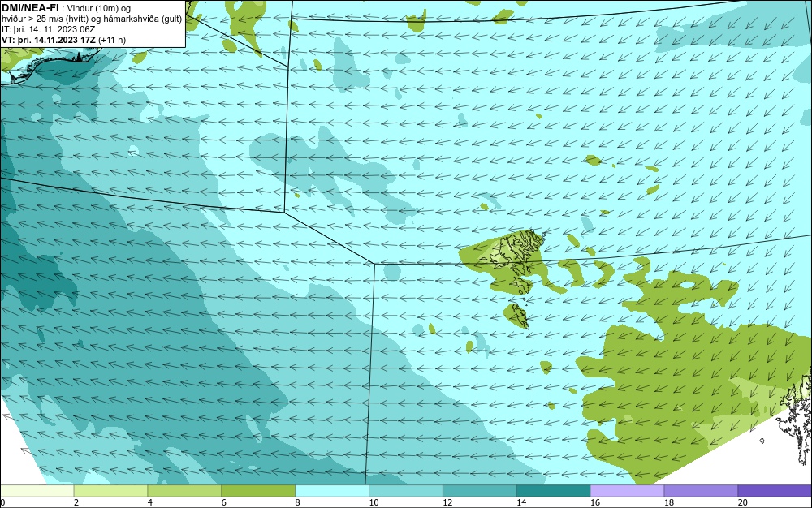This screenshot has height=508, width=812.
Task: Click the 16–18 m/s light purple legend swatch
Action: pos(627,491)
